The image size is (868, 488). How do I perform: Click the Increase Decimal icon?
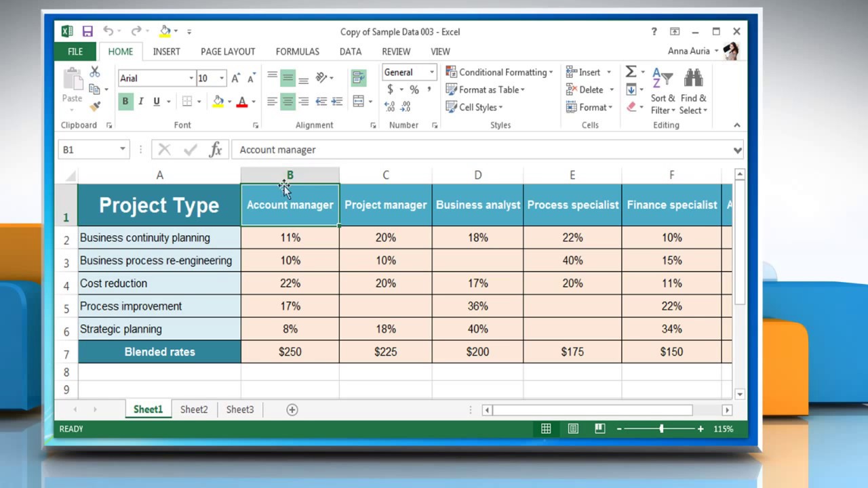tap(390, 106)
